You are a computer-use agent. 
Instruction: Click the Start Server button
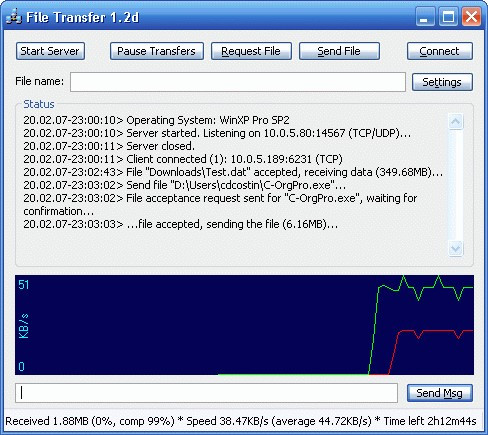coord(50,51)
